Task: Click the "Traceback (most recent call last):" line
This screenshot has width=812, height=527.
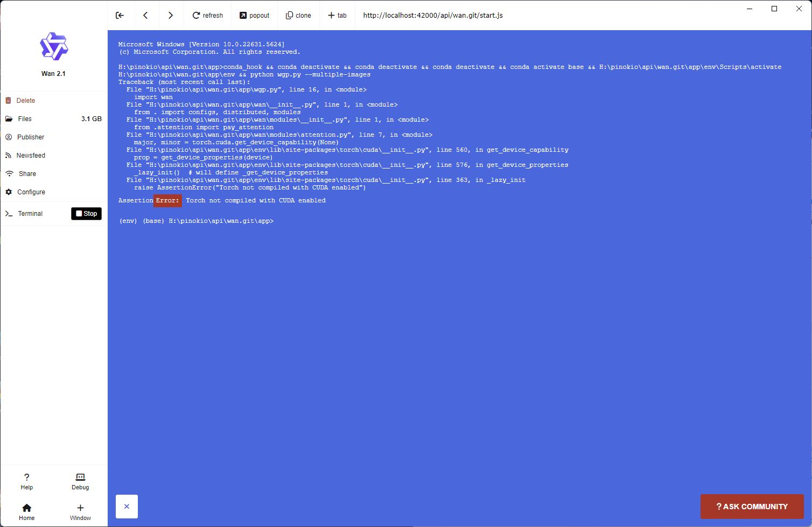Action: click(184, 82)
